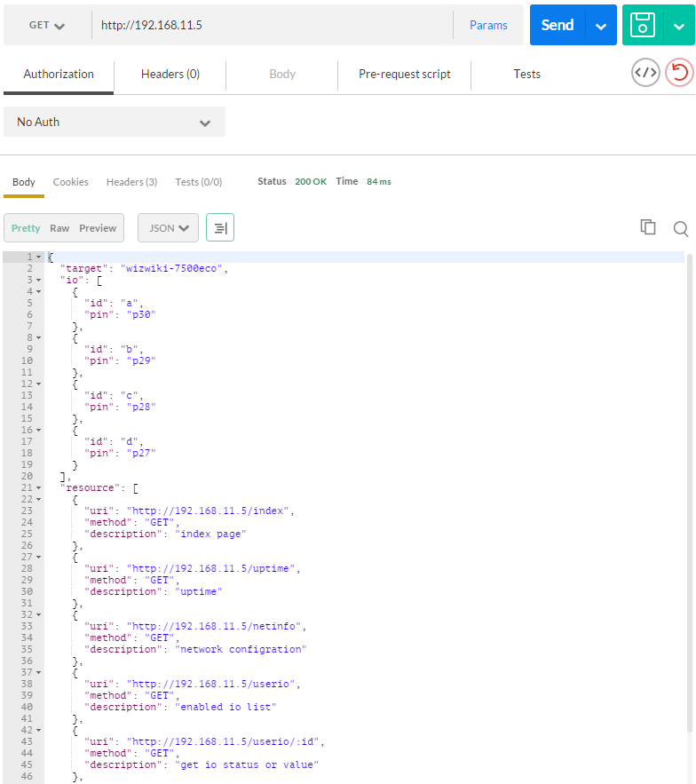Click the "network configration" description value
Screen dimensions: 696x784
click(241, 650)
